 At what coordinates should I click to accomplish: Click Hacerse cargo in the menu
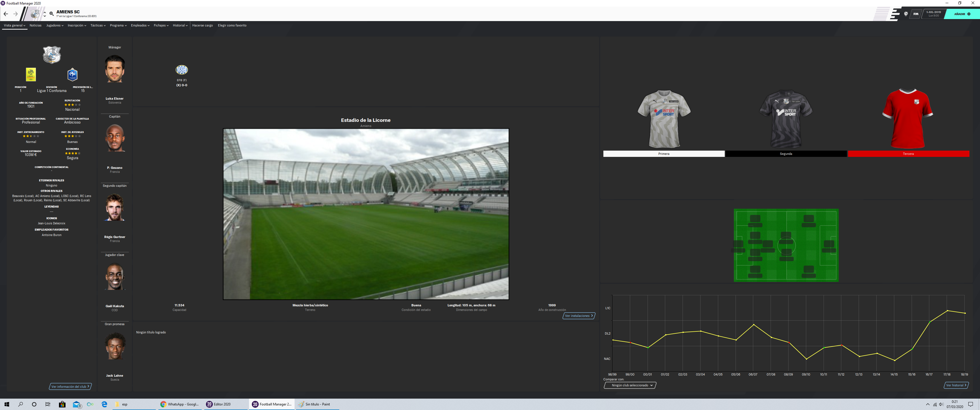202,25
